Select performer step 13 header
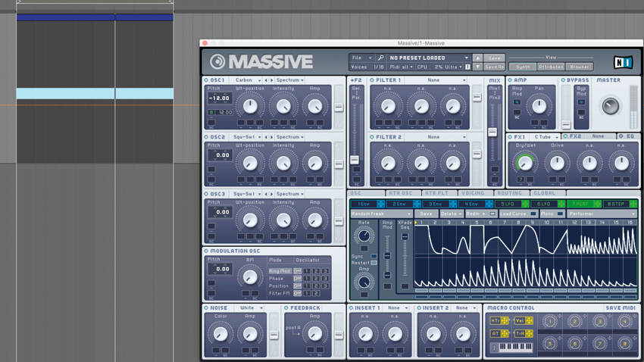Screen dimensions: 644x362 588,223
